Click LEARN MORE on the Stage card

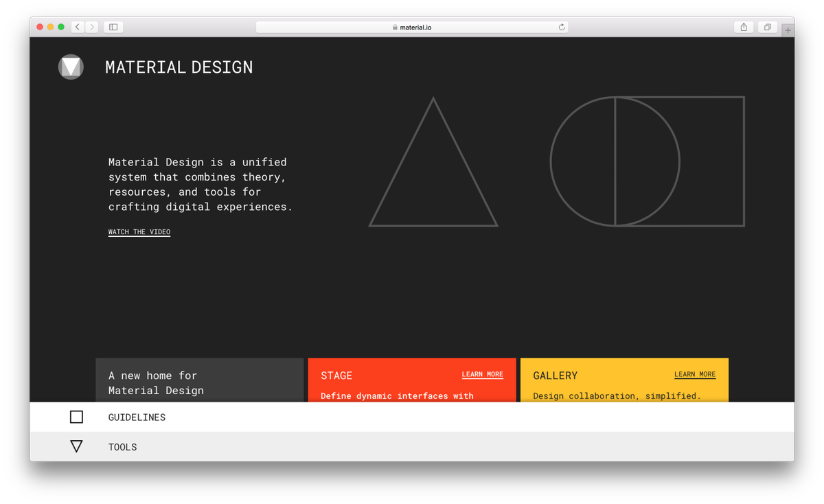pyautogui.click(x=482, y=374)
